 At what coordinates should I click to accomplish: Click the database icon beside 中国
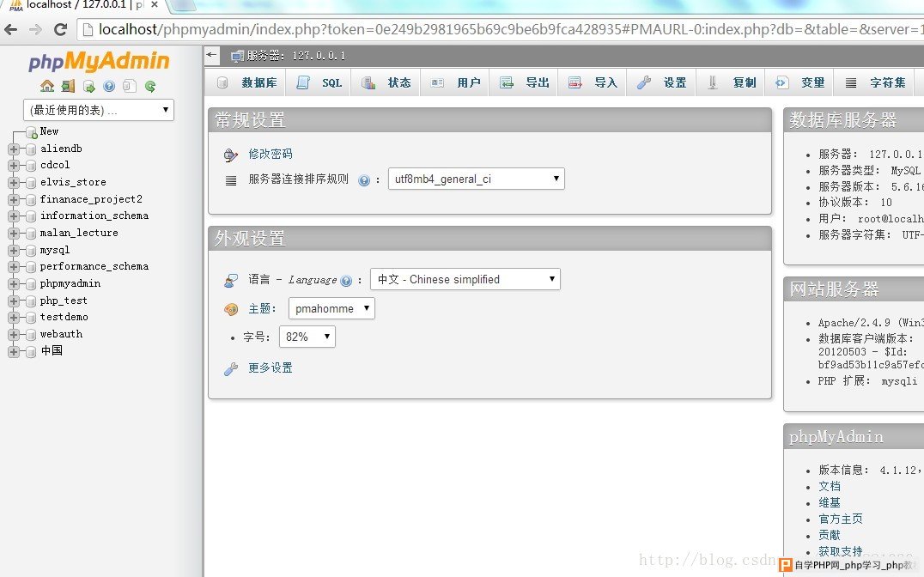[x=31, y=352]
